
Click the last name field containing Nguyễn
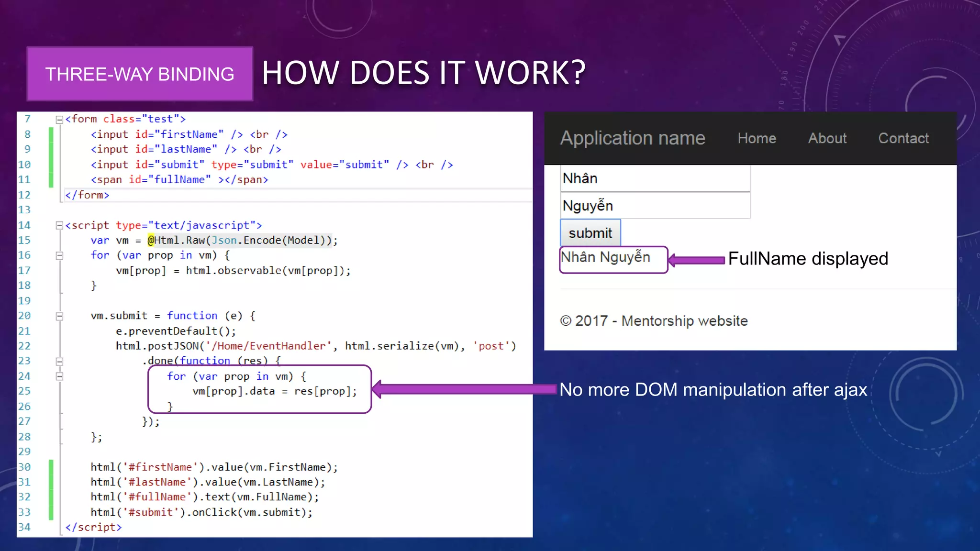[655, 206]
